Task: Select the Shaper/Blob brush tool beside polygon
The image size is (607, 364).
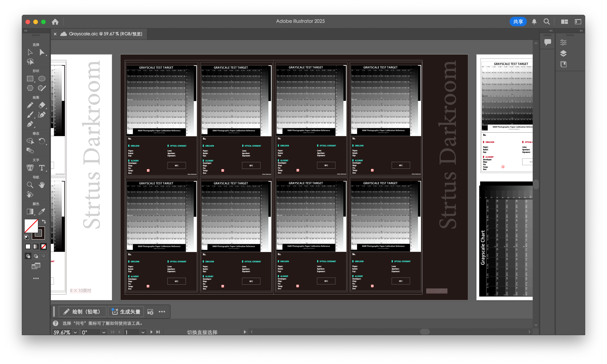Action: click(42, 88)
